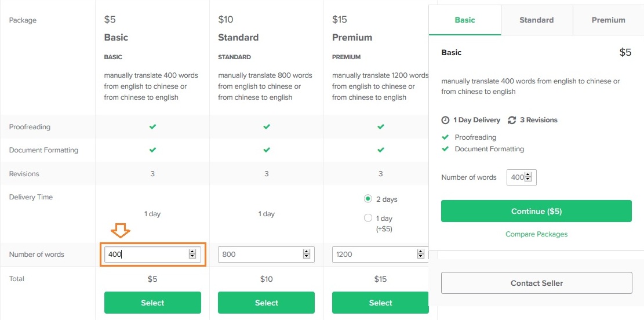Click the green check beside sidebar Document Formatting
The width and height of the screenshot is (644, 320).
coord(445,149)
